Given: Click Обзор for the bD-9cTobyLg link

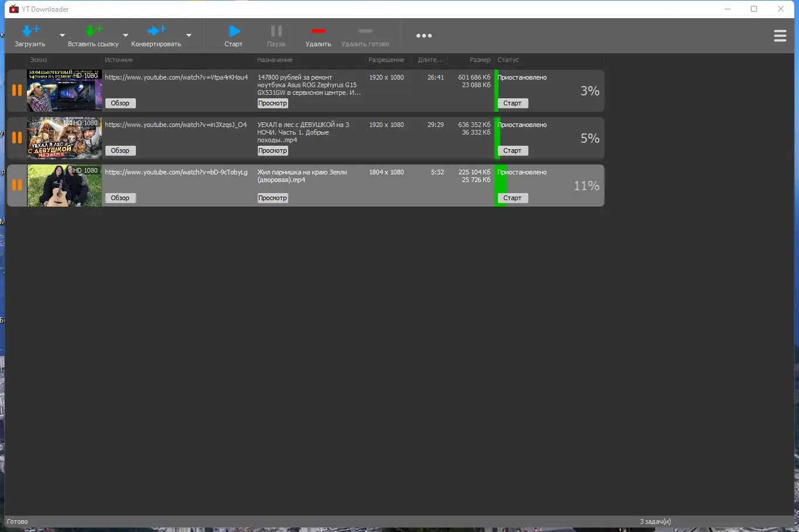Looking at the screenshot, I should (120, 198).
